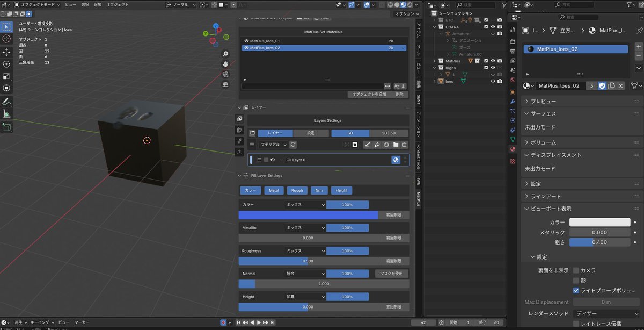Select the Measure tool
The width and height of the screenshot is (644, 330).
tap(6, 113)
